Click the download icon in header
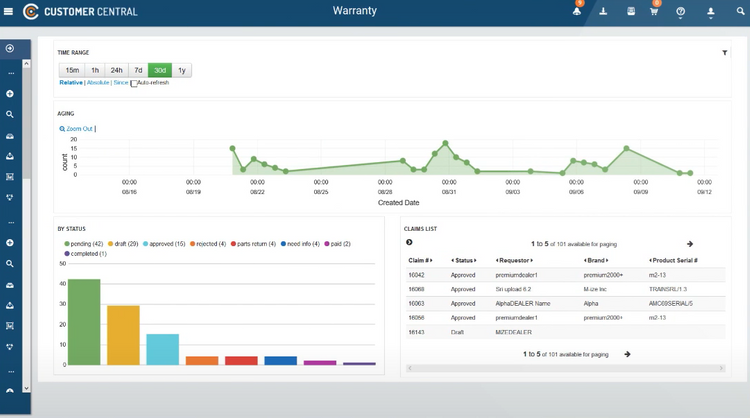The image size is (750, 418). (603, 11)
